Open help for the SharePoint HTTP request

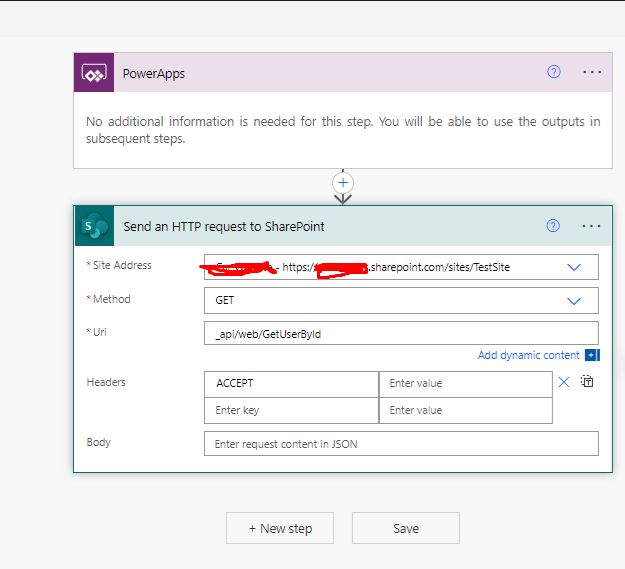(553, 226)
